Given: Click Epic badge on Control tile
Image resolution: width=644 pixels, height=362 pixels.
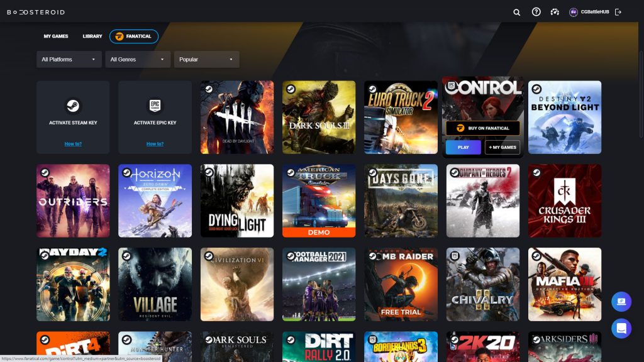Looking at the screenshot, I should pyautogui.click(x=452, y=86).
